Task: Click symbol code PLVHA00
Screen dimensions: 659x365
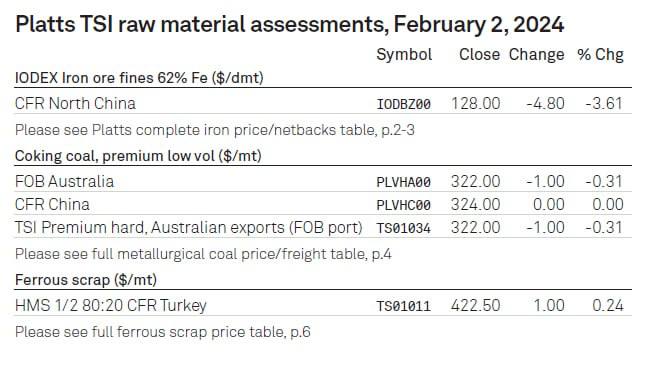Action: (x=403, y=182)
